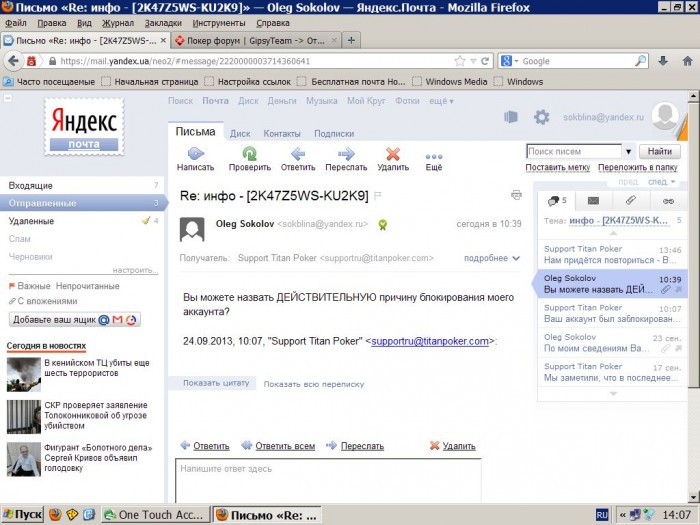Switch to the Контакты tab

[x=282, y=133]
